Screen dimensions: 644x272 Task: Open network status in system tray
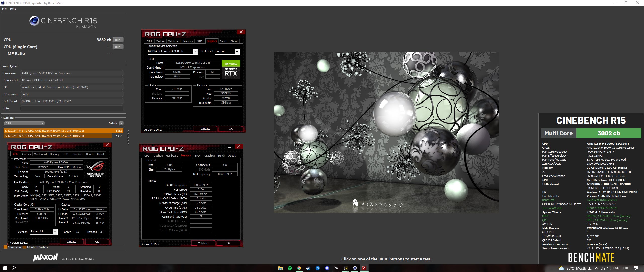603,268
